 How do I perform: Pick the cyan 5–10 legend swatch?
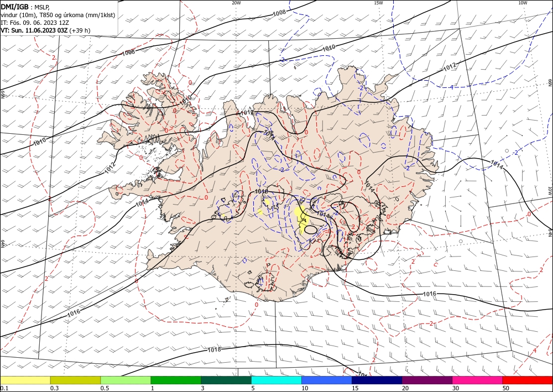pos(276,380)
